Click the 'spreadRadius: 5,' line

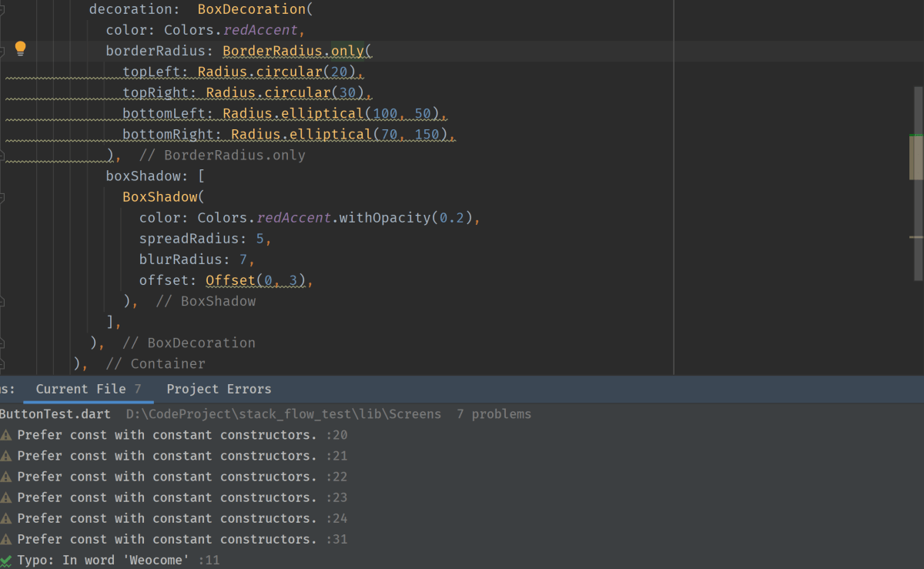click(206, 239)
